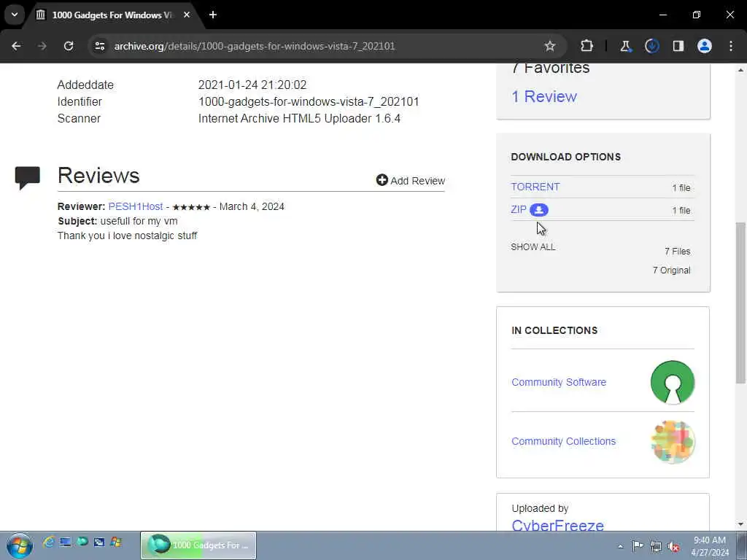Expand SHOW ALL download files
The image size is (747, 560).
(533, 247)
